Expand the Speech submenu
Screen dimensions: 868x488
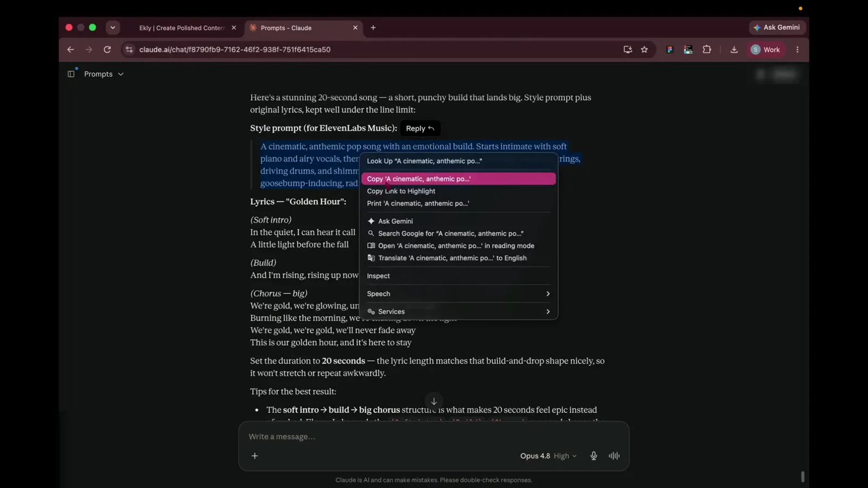(458, 294)
